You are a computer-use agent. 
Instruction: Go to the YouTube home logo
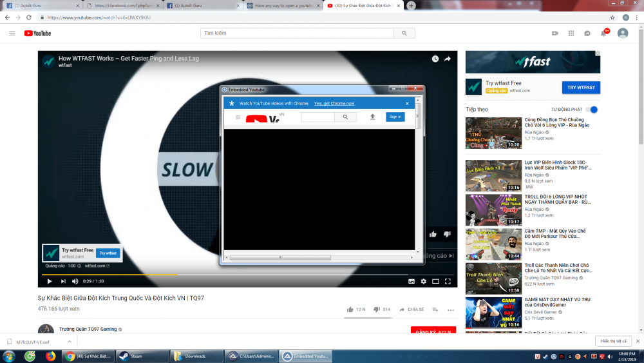37,34
